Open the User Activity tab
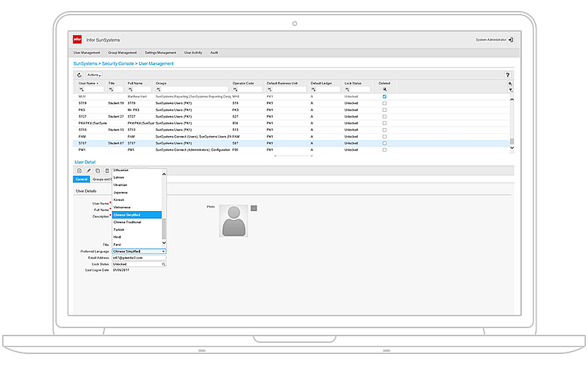Image resolution: width=588 pixels, height=365 pixels. 194,53
